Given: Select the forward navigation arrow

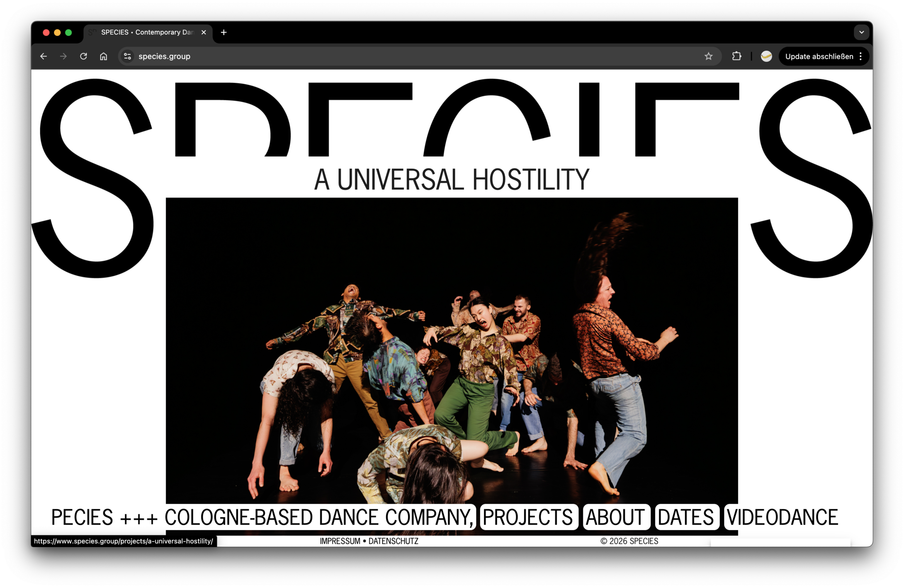Looking at the screenshot, I should pos(63,56).
